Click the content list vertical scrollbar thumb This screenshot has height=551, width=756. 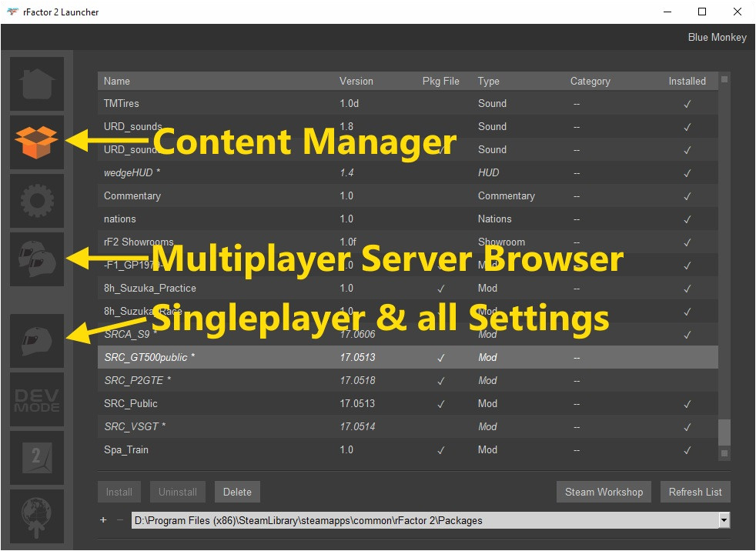point(724,432)
